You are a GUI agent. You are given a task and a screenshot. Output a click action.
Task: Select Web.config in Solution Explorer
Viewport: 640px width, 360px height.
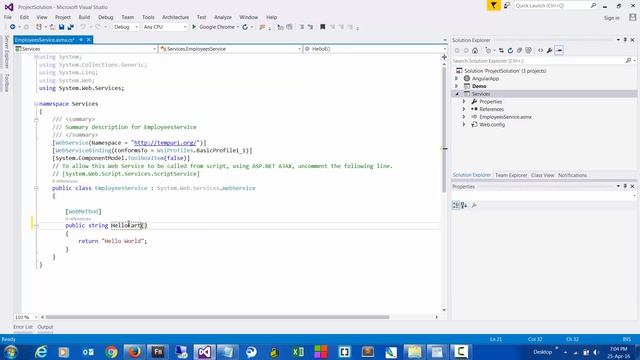pyautogui.click(x=492, y=125)
